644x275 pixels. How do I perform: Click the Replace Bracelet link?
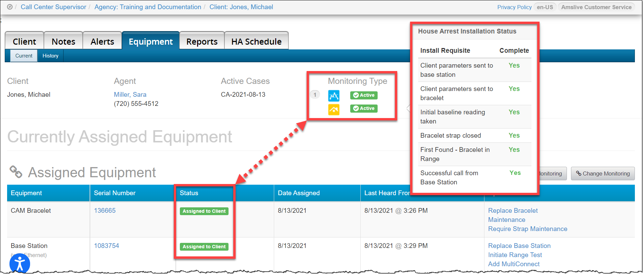point(512,210)
